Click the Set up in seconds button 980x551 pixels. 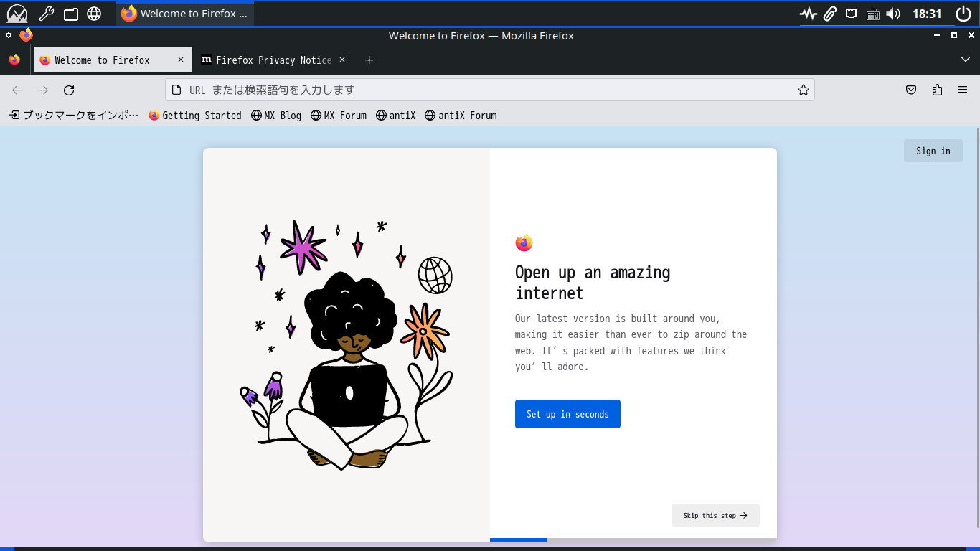567,414
